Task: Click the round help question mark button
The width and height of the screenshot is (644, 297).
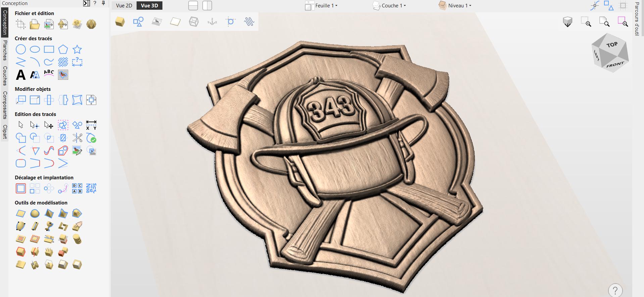Action: (615, 290)
